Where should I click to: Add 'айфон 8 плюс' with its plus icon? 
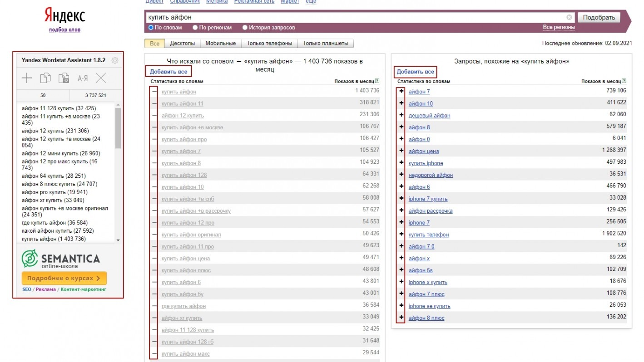(401, 318)
